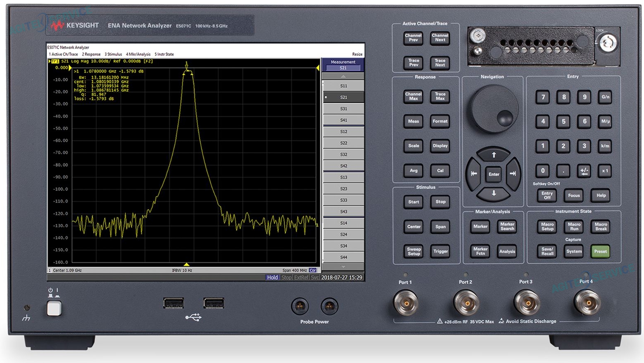Tap the M/µ unit key
The width and height of the screenshot is (644, 363).
click(x=605, y=121)
